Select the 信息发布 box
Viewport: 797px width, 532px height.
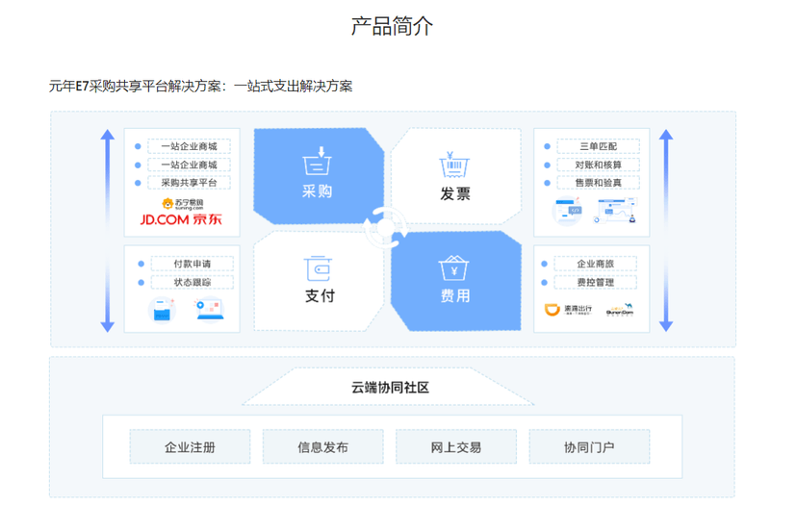pos(323,447)
